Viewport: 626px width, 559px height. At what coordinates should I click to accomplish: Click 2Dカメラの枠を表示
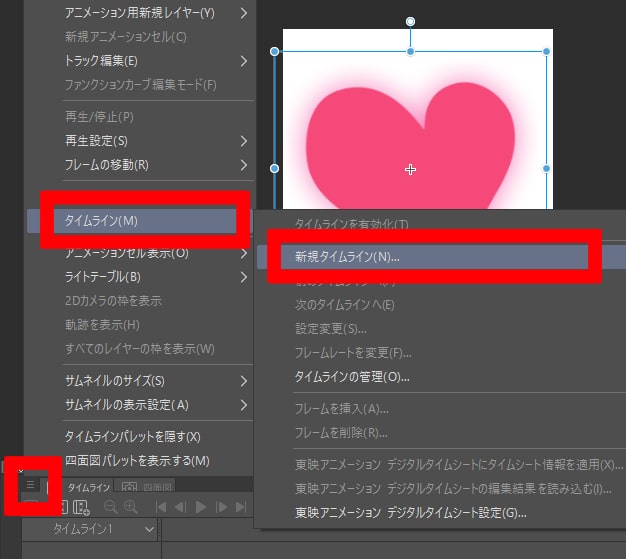click(x=113, y=301)
